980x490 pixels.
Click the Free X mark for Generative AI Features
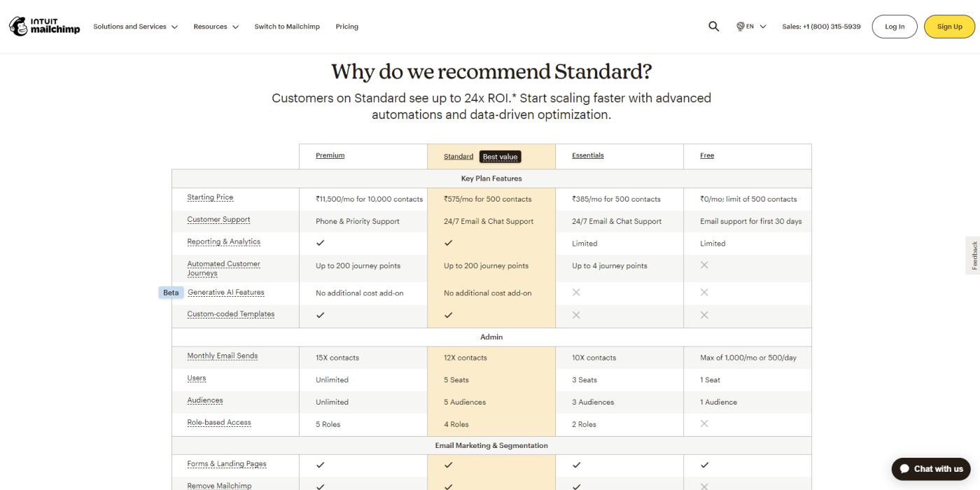click(x=704, y=293)
